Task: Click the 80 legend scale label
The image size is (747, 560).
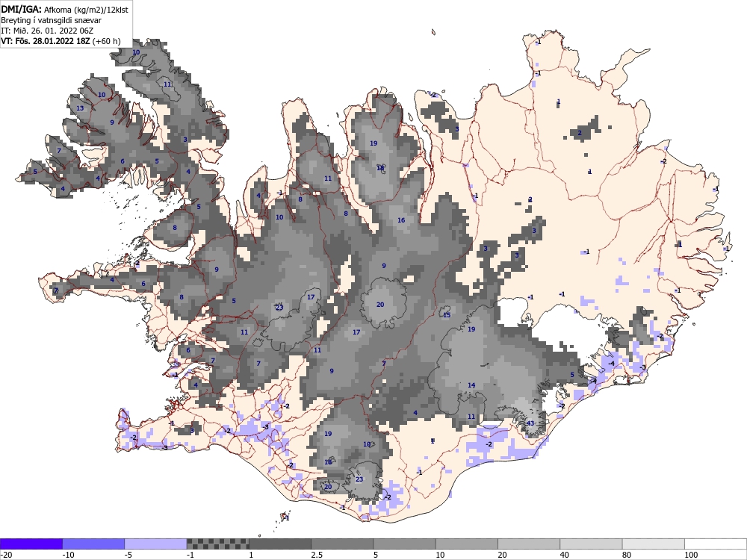Action: (627, 555)
